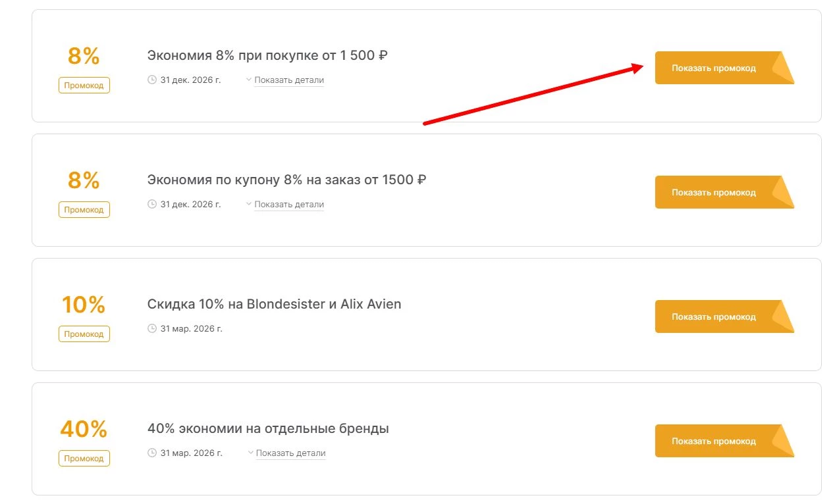
Task: Open 'Экономия по купону 8% на заказ' title
Action: (286, 180)
